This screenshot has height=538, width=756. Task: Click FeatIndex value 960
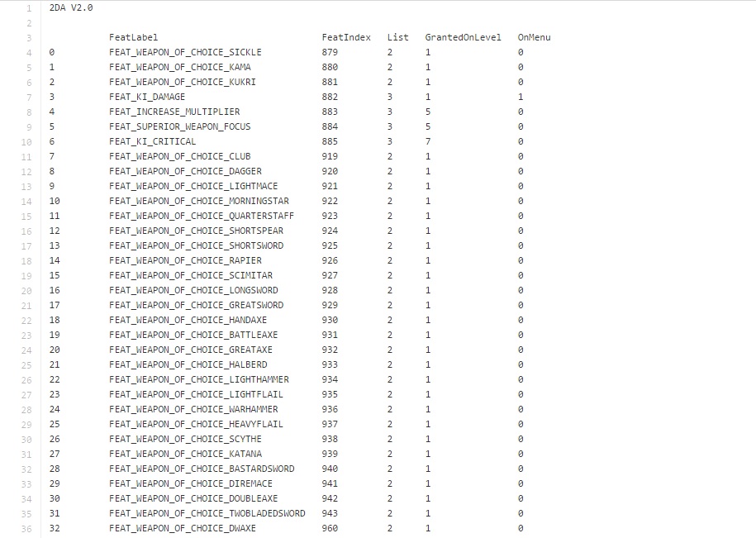[330, 528]
